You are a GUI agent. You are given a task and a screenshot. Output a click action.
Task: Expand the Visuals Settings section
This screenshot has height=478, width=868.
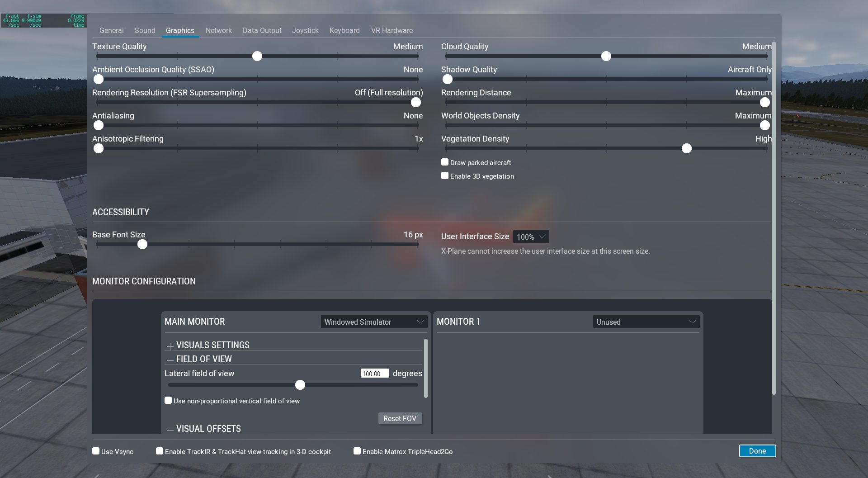(170, 346)
